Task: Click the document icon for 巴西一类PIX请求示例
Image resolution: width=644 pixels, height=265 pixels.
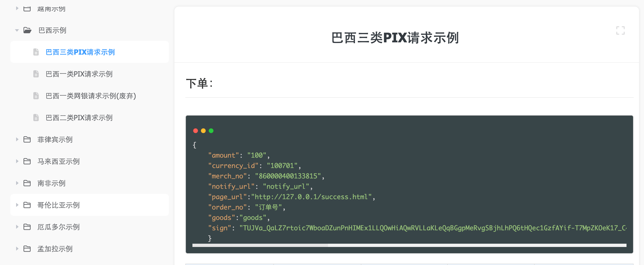Action: tap(36, 74)
